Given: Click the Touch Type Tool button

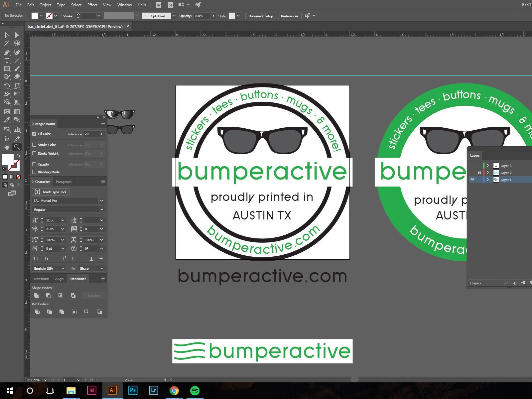Looking at the screenshot, I should 51,192.
